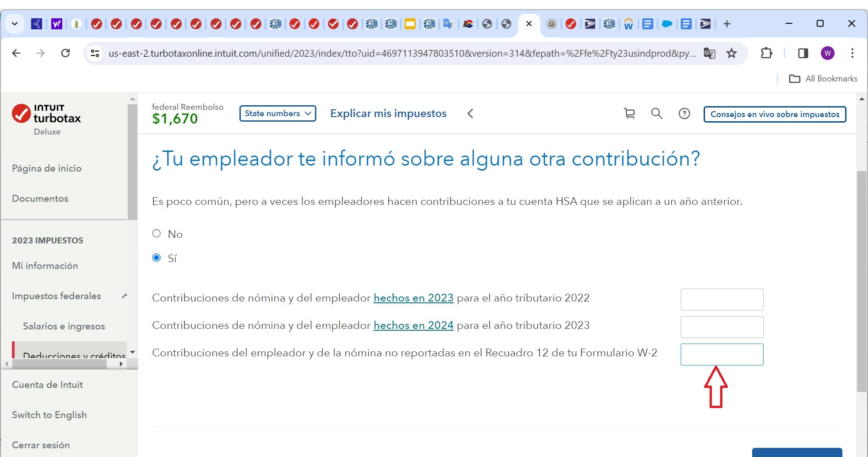Screen dimensions: 868x457
Task: Click Switch to English
Action: [x=49, y=415]
